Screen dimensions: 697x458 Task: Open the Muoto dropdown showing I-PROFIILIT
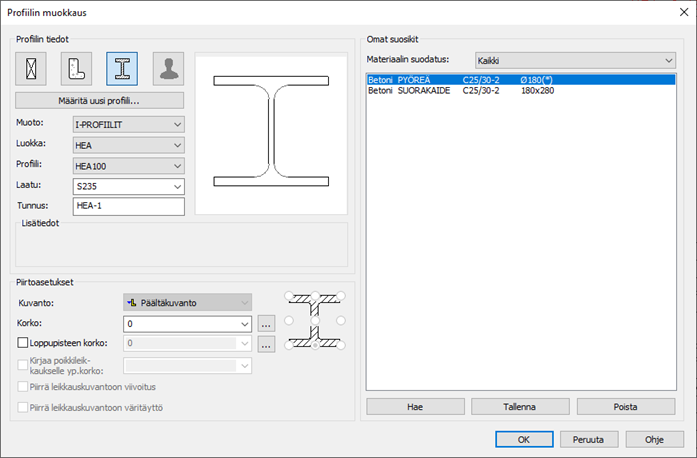129,124
